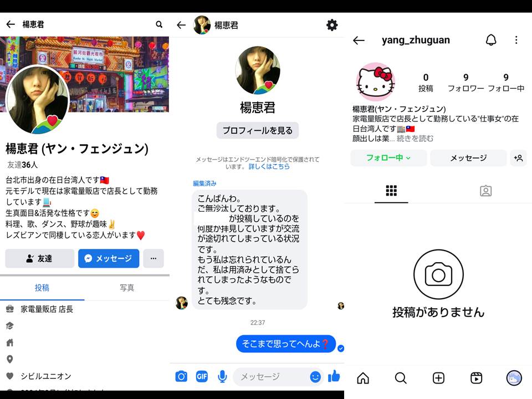Switch to the 投稿 tab on Facebook profile
This screenshot has height=399, width=532.
42,288
